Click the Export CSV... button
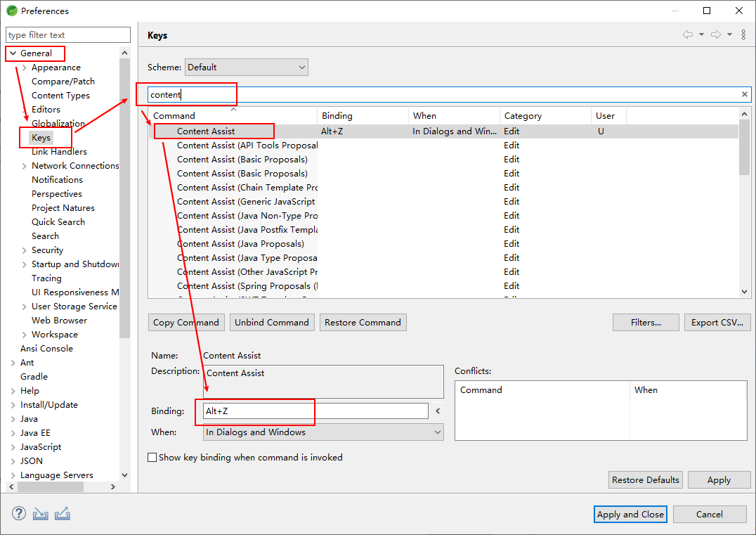The height and width of the screenshot is (535, 756). [717, 322]
